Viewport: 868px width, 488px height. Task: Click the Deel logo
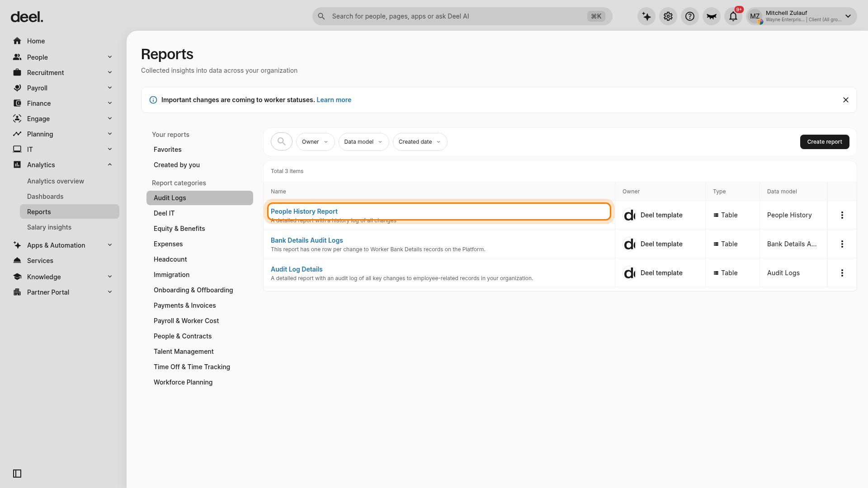pyautogui.click(x=27, y=17)
